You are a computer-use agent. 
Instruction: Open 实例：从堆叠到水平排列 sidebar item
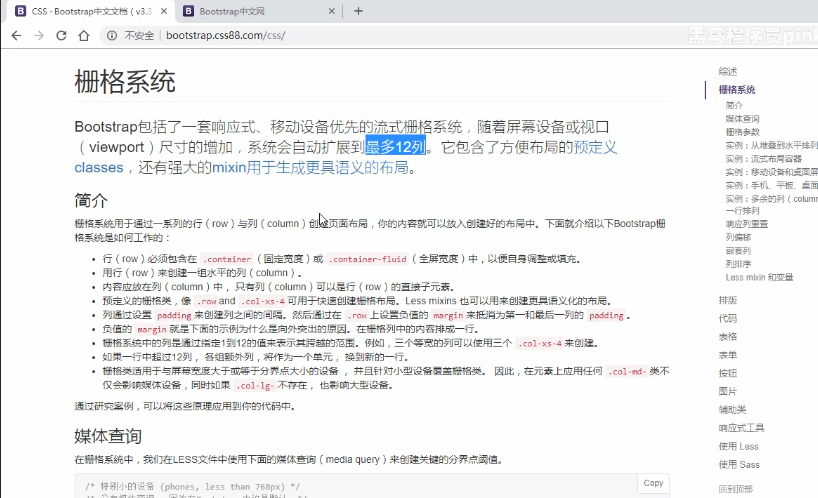click(x=772, y=145)
